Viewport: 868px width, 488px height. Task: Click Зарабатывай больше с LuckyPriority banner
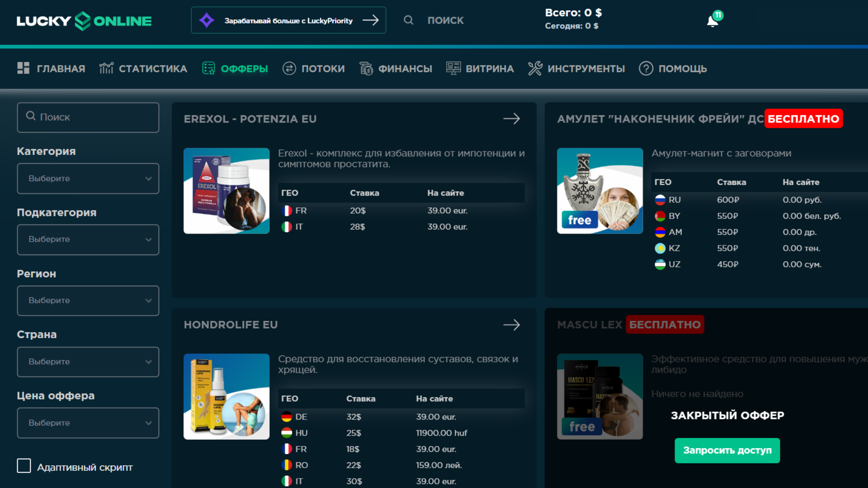(288, 20)
